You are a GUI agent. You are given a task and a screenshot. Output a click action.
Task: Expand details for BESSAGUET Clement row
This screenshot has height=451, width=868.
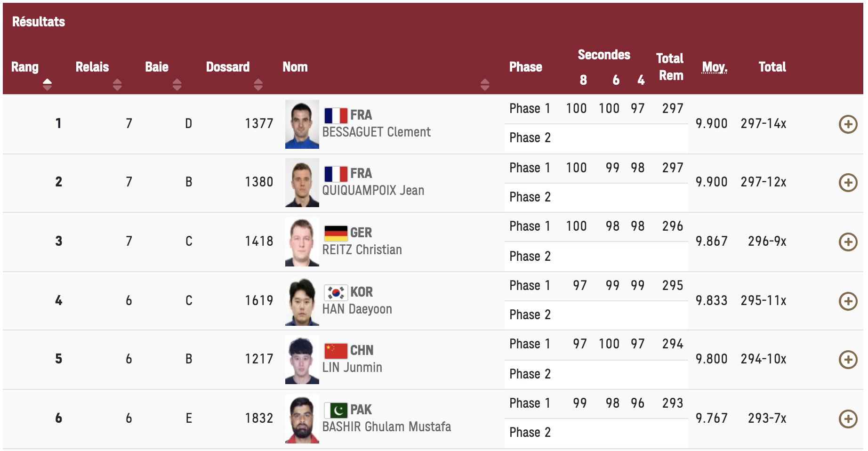point(848,124)
